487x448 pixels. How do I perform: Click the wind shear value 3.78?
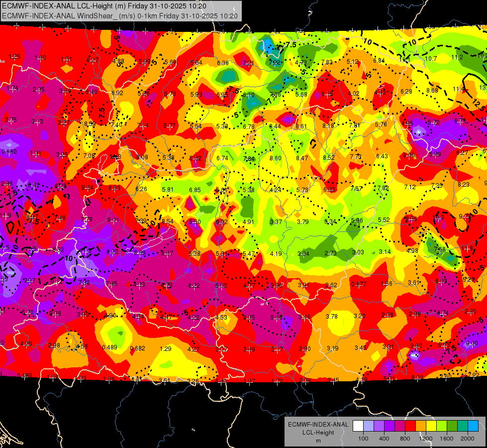pos(332,316)
